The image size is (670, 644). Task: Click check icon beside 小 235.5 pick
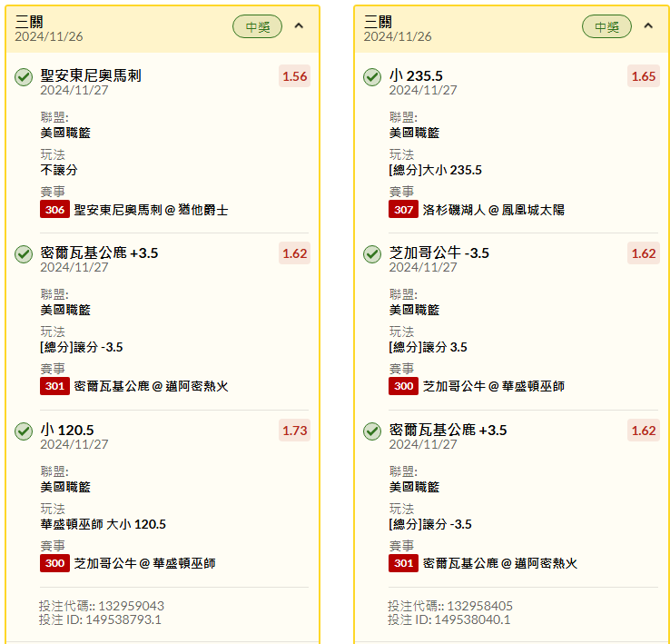pos(372,77)
